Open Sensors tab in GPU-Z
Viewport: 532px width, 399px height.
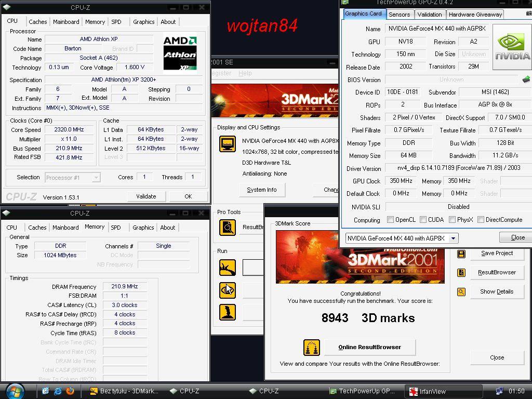(x=400, y=15)
